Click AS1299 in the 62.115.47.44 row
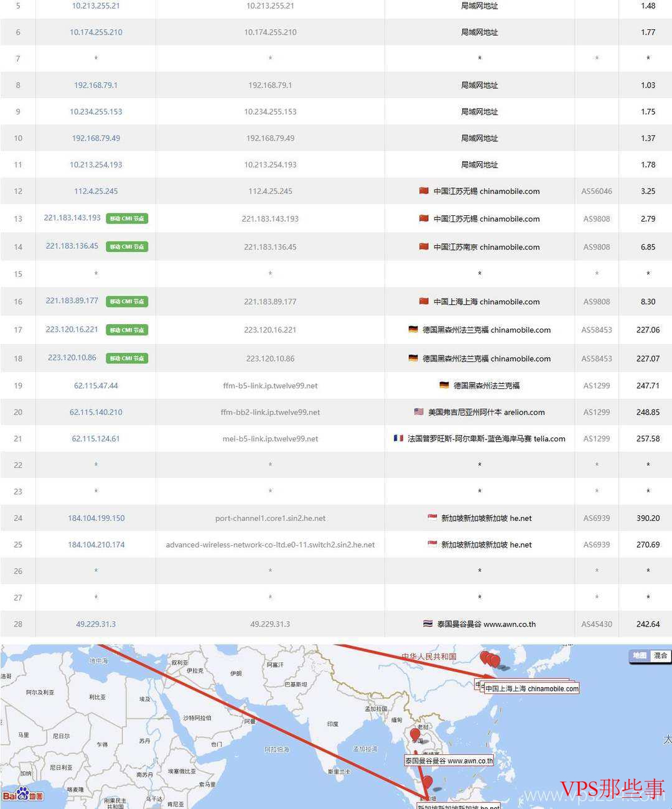672x809 pixels. pyautogui.click(x=597, y=385)
